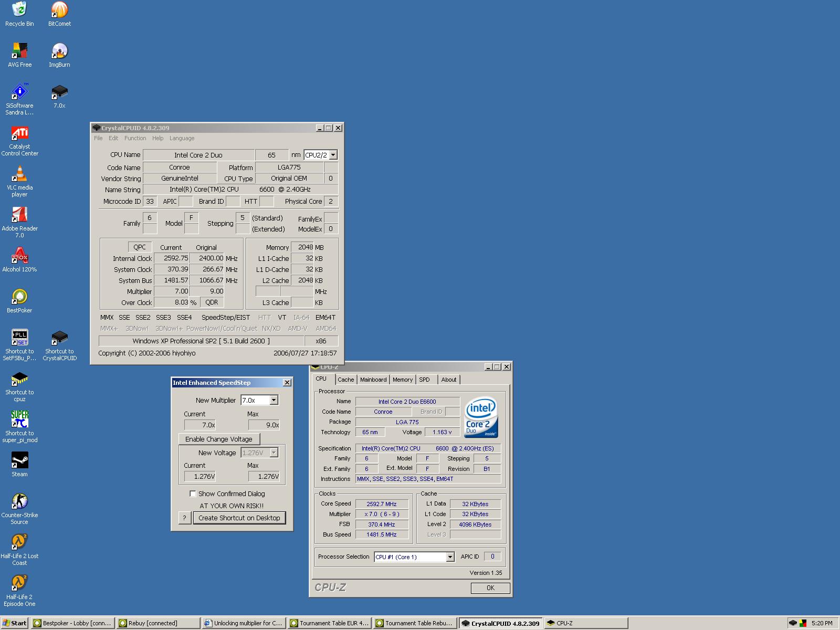Switch to the Memory tab in CPU-Z
The width and height of the screenshot is (840, 630).
[403, 380]
